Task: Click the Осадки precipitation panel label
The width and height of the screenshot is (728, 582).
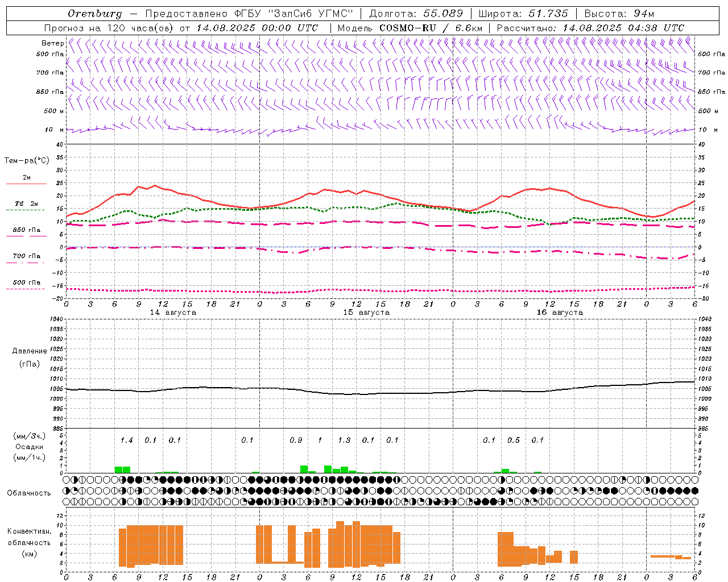Action: 29,447
